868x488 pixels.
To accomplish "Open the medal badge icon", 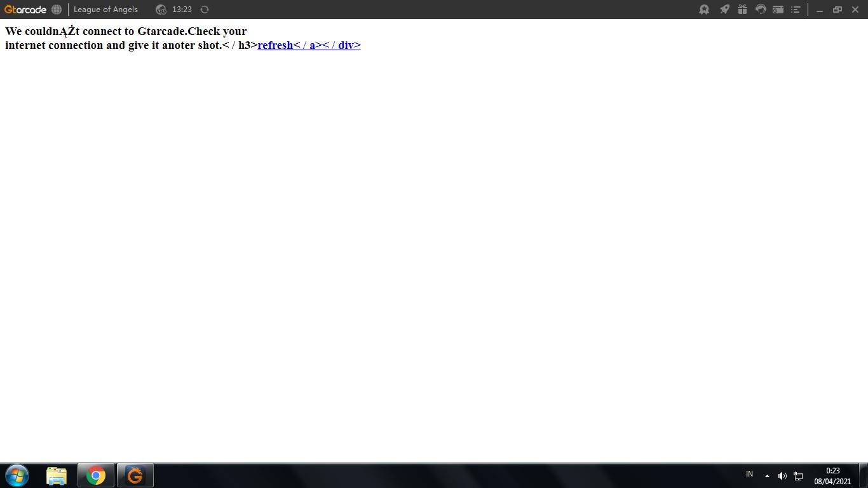I will pyautogui.click(x=704, y=10).
